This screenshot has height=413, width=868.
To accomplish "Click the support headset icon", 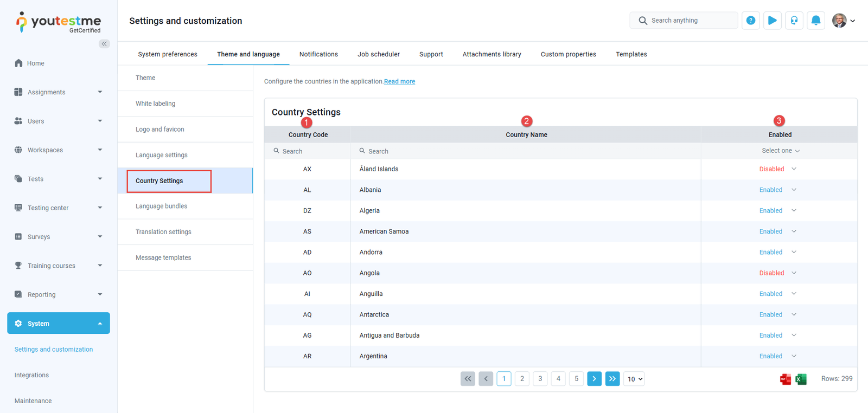I will (x=794, y=21).
